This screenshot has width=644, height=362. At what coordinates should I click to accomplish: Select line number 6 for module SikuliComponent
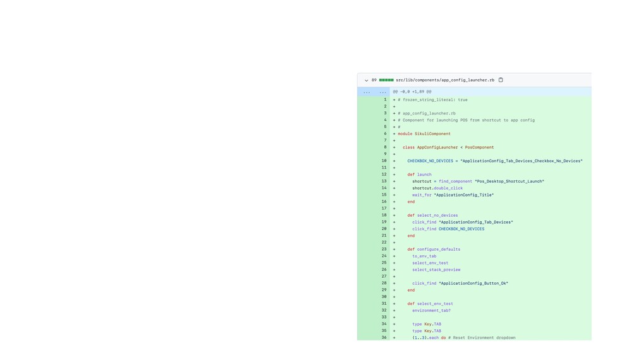click(x=385, y=134)
